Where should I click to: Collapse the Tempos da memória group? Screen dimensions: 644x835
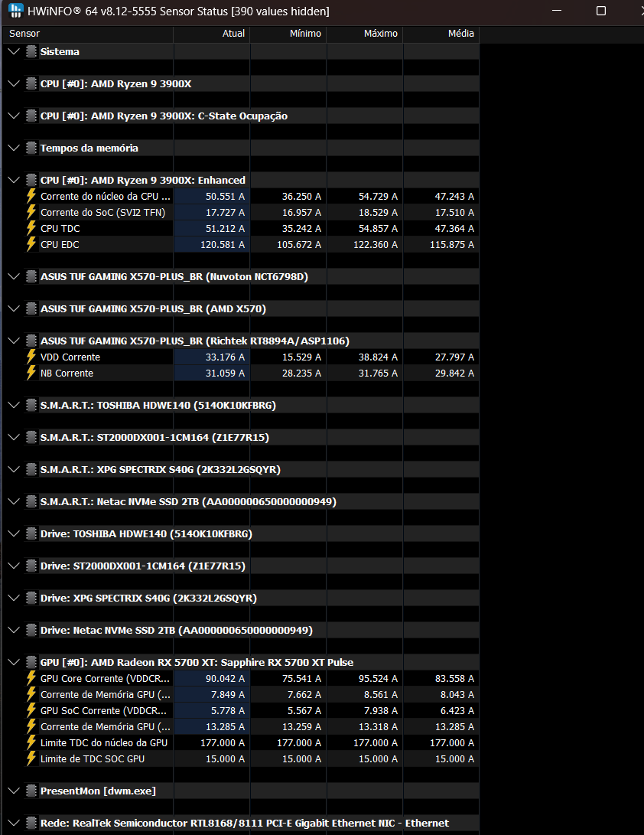(x=14, y=148)
